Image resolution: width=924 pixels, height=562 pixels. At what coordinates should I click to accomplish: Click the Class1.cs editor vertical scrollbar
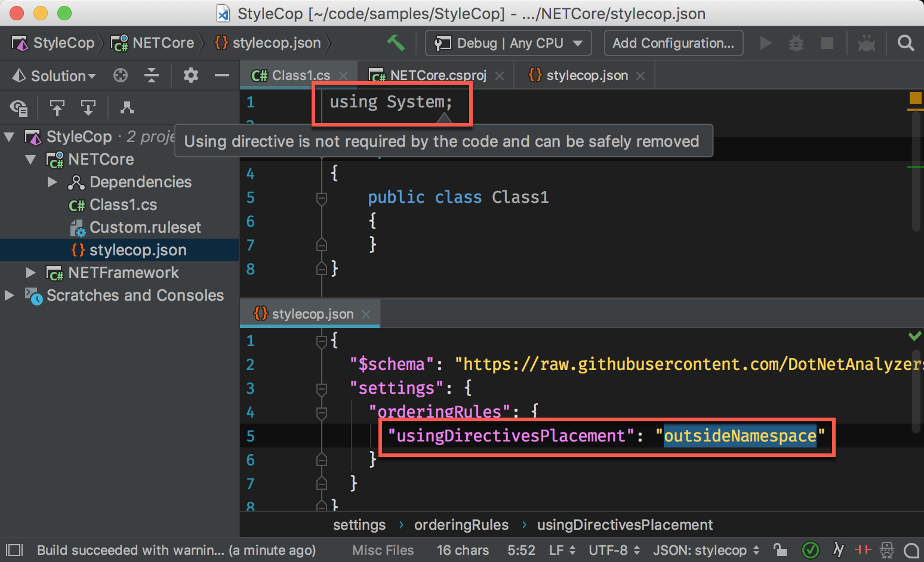[x=916, y=170]
